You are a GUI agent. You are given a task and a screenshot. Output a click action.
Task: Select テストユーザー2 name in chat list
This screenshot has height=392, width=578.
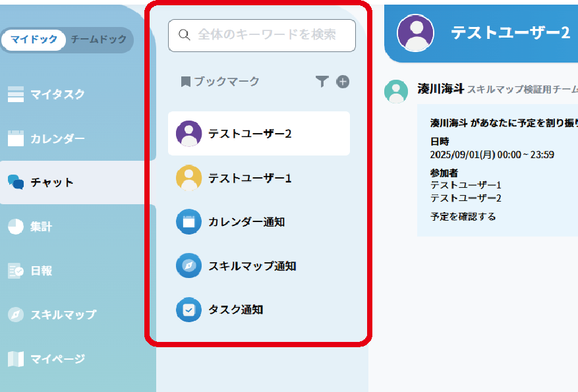click(250, 134)
